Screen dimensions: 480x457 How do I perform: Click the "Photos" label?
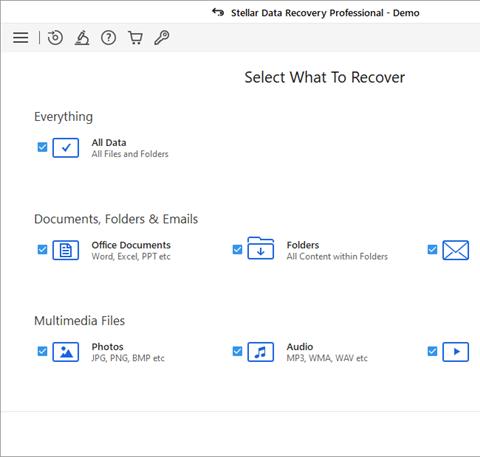107,347
